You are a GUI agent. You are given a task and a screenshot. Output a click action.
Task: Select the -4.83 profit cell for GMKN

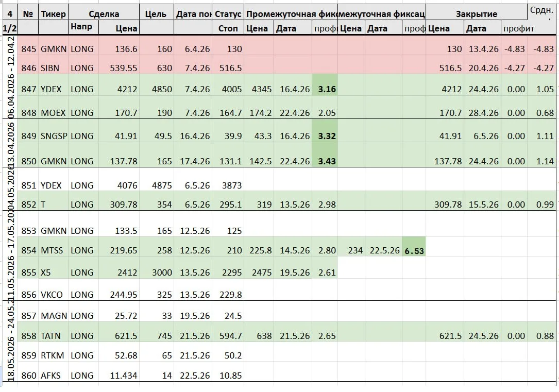tap(515, 49)
